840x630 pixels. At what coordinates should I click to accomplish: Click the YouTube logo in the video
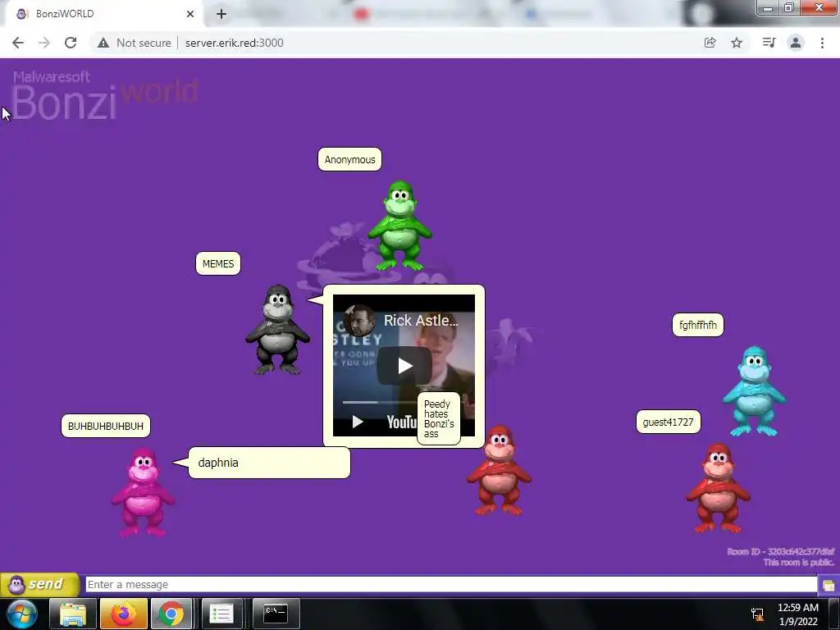[402, 422]
